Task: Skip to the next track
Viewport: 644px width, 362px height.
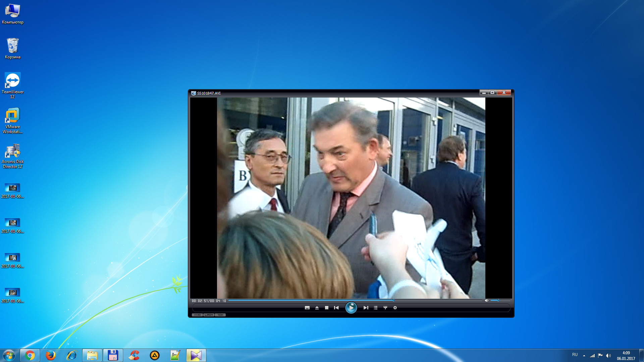Action: pyautogui.click(x=366, y=308)
